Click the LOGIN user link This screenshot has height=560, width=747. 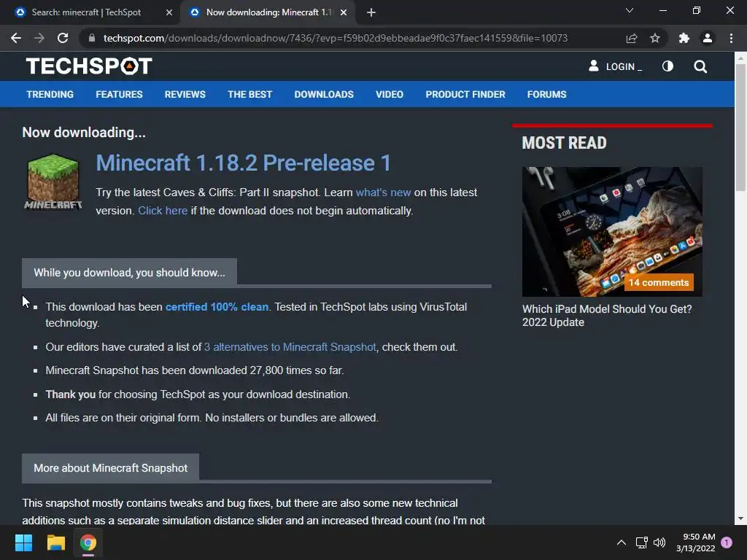point(616,66)
